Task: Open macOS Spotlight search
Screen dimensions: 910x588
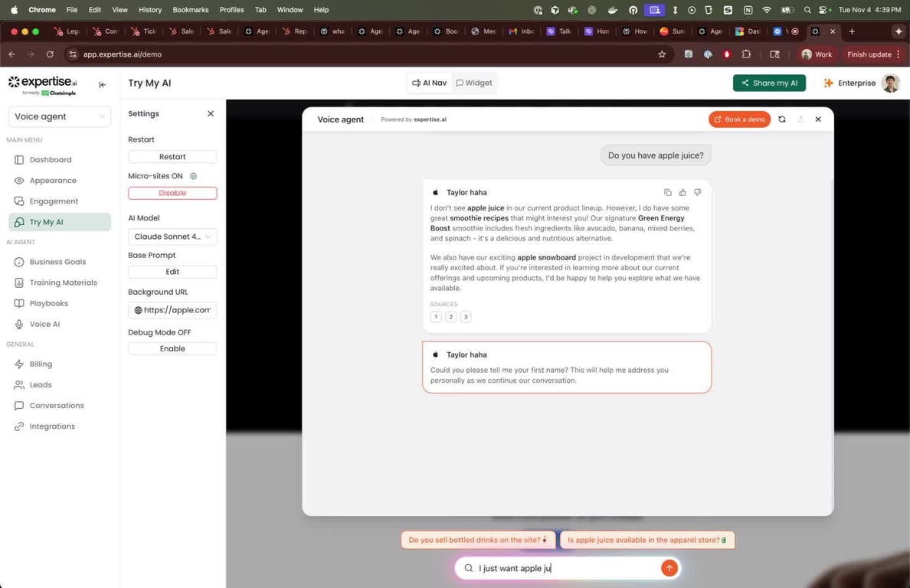Action: pyautogui.click(x=807, y=10)
